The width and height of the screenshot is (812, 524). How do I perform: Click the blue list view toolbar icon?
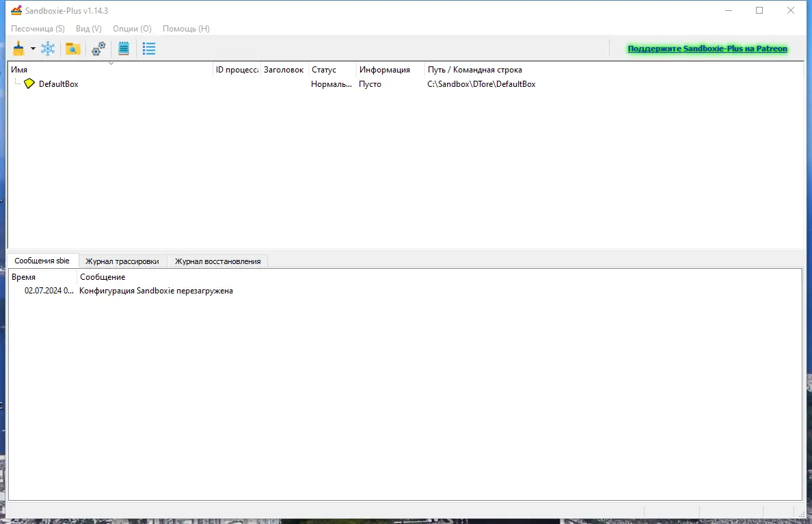pyautogui.click(x=148, y=49)
